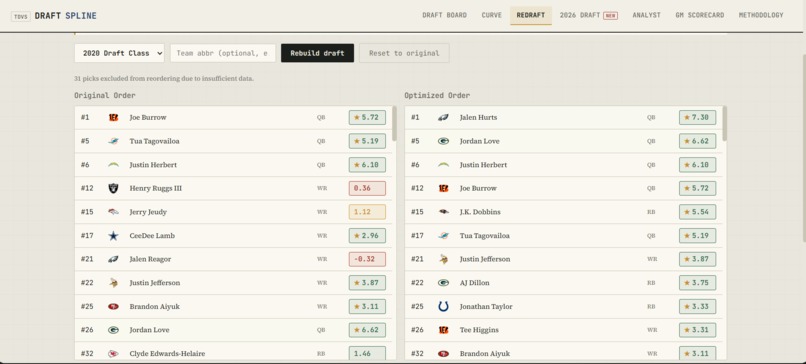The height and width of the screenshot is (364, 806).
Task: Click the Optimized Order list scrollbar
Action: tap(725, 123)
